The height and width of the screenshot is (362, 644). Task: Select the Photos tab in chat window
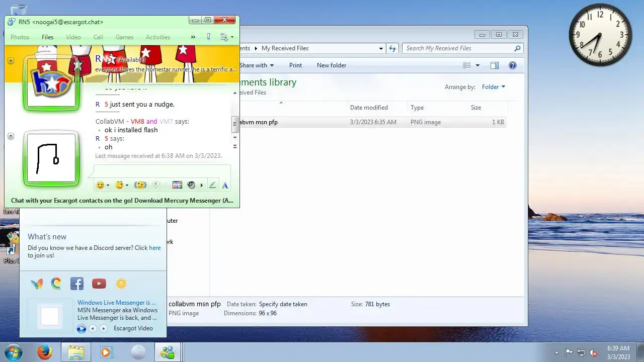(20, 37)
